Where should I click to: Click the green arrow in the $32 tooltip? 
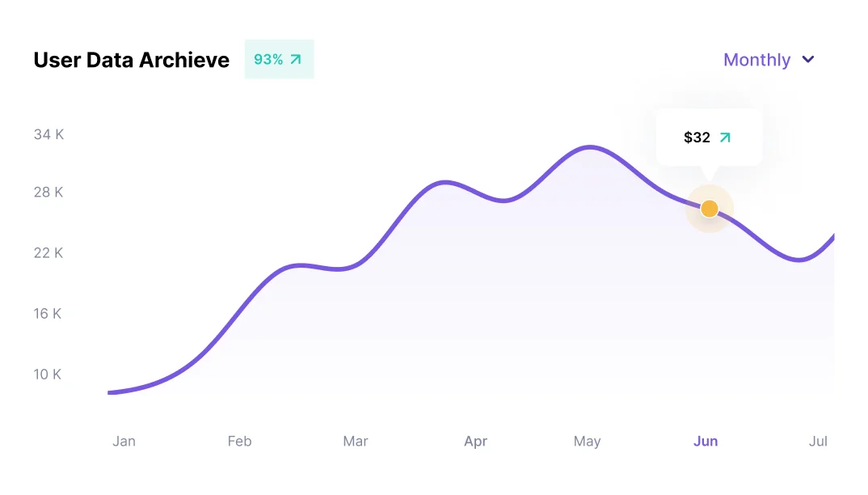[x=725, y=137]
